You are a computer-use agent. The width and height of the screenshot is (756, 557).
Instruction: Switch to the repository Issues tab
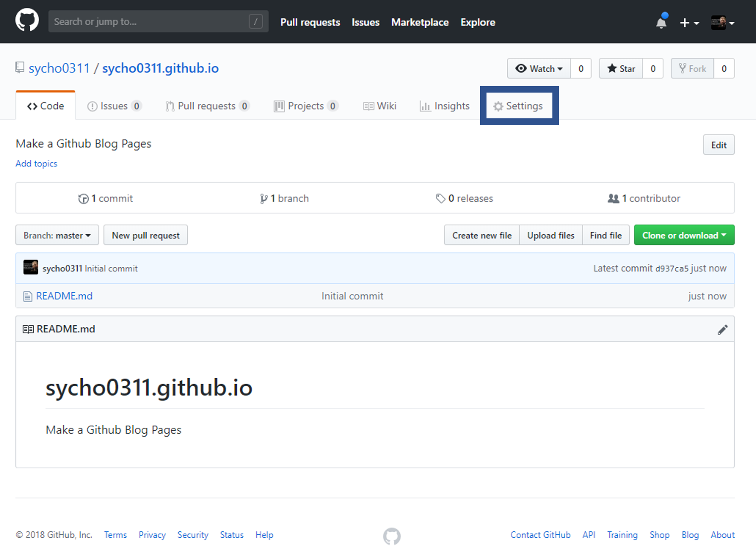tap(114, 106)
